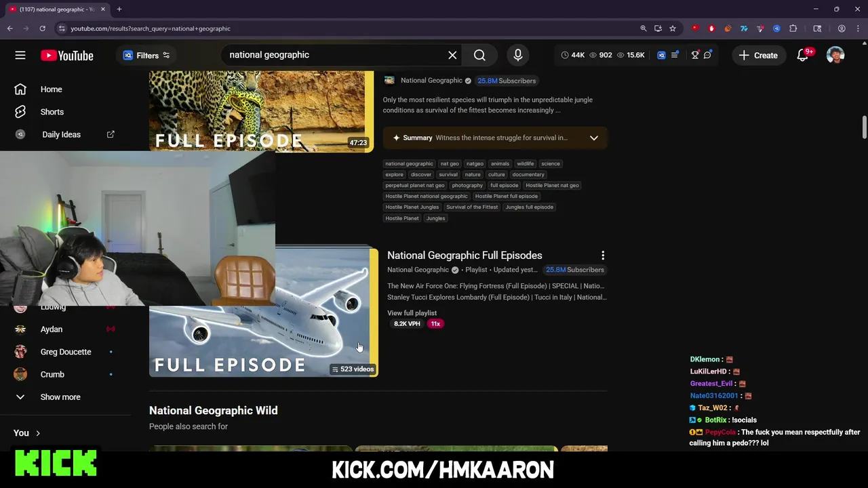
Task: Expand the video Summary dropdown arrow
Action: click(x=594, y=138)
